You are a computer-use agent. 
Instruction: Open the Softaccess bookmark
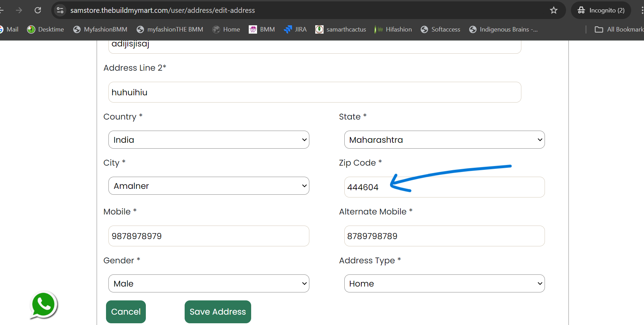440,29
